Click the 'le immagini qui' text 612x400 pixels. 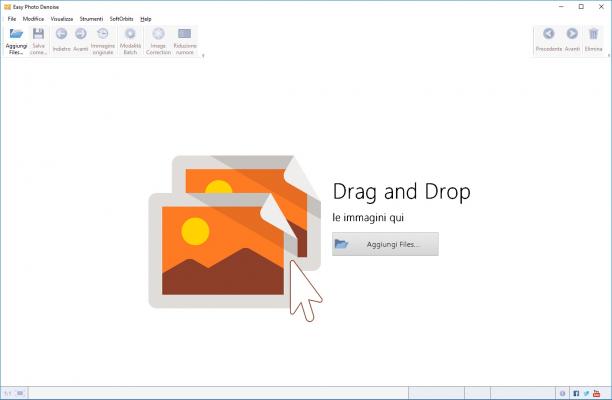pos(368,217)
